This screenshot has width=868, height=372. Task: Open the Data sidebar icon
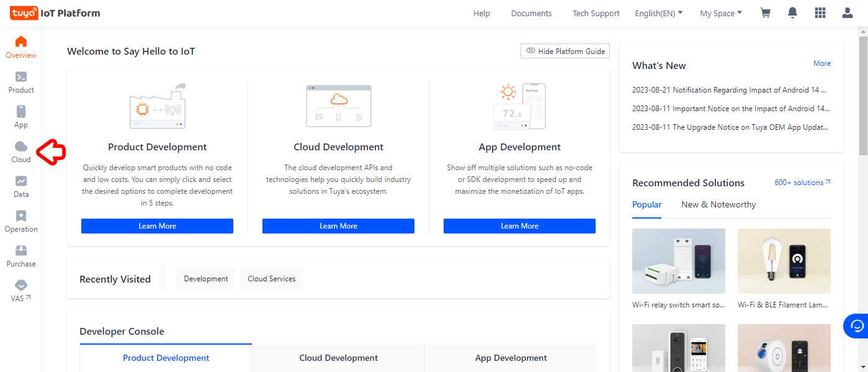tap(21, 181)
